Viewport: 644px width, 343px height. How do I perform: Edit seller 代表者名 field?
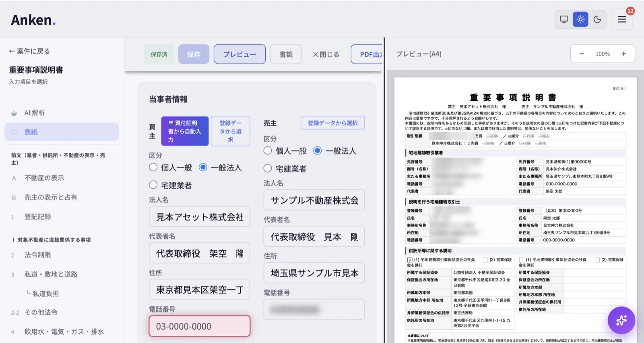314,237
